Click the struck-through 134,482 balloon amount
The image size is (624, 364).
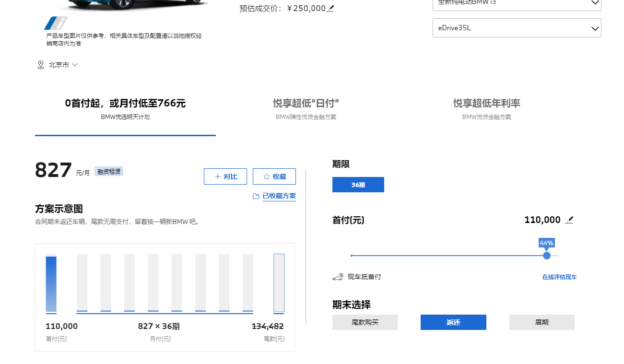click(x=268, y=327)
